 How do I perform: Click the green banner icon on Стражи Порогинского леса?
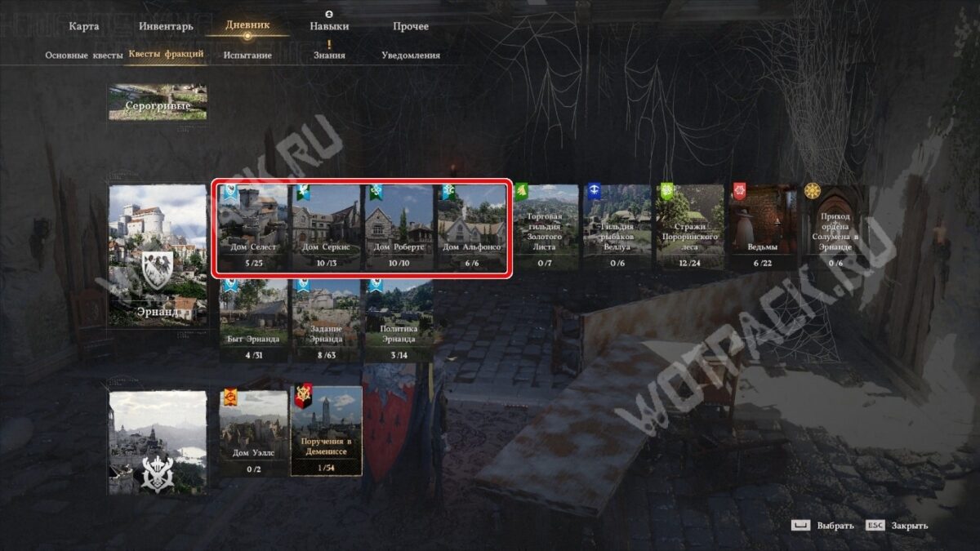[x=667, y=192]
